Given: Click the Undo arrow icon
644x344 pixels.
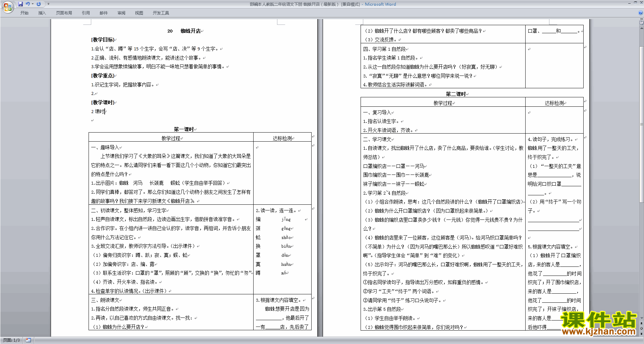Looking at the screenshot, I should click(x=28, y=4).
